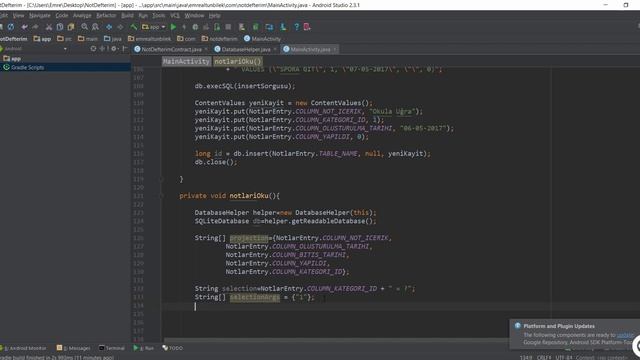Click the AVD Manager icon
This screenshot has width=640, height=360.
pos(242,27)
